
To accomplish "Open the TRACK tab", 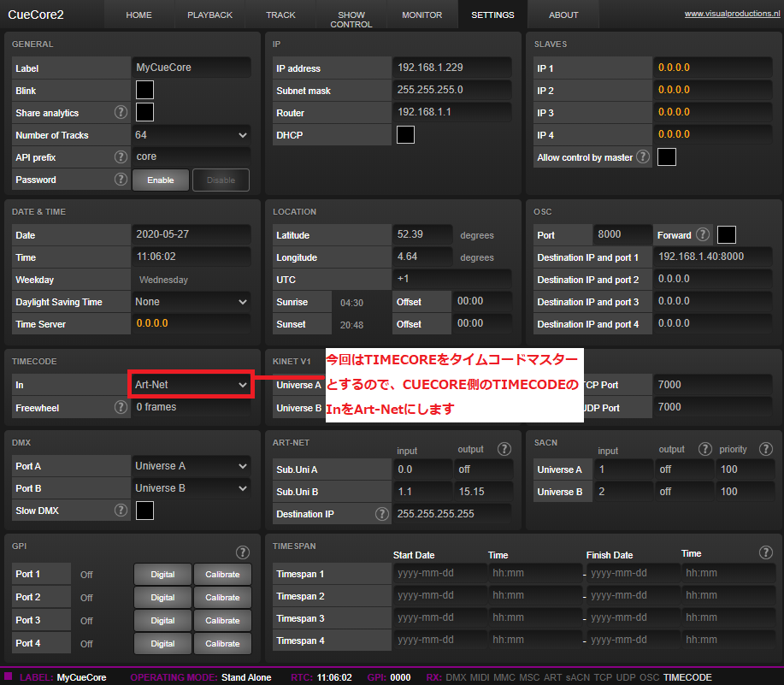I will [280, 15].
